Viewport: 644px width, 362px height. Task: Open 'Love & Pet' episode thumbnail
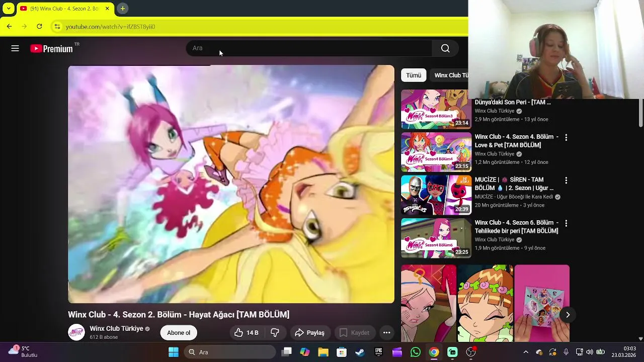[x=436, y=152]
